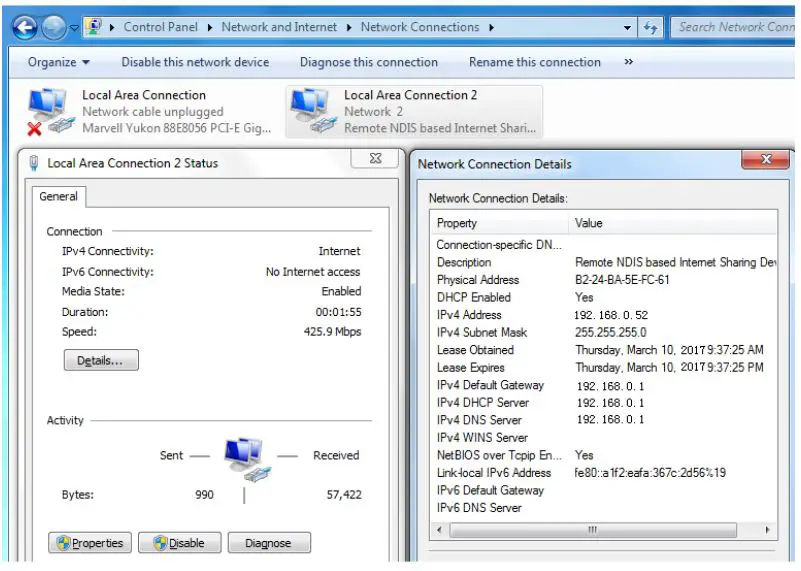Click Status dialog title bar icon
801x571 pixels.
pyautogui.click(x=34, y=163)
